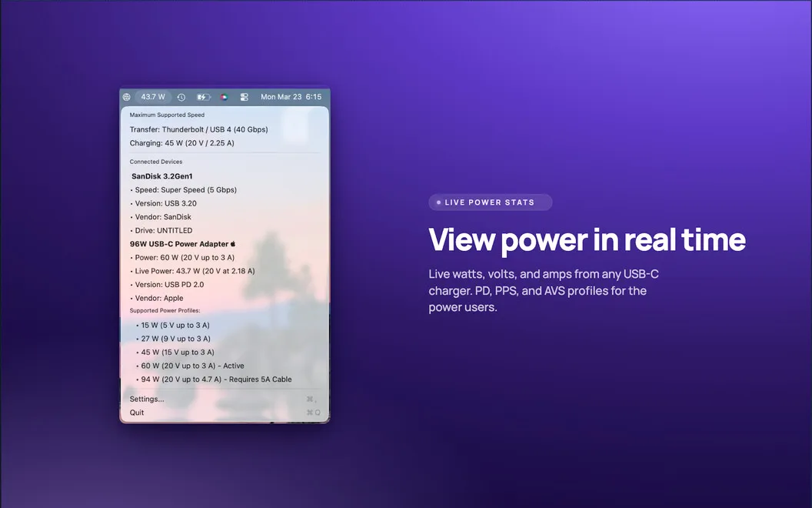Click the LIVE POWER STATS badge
Screen dimensions: 812x508
tap(491, 202)
